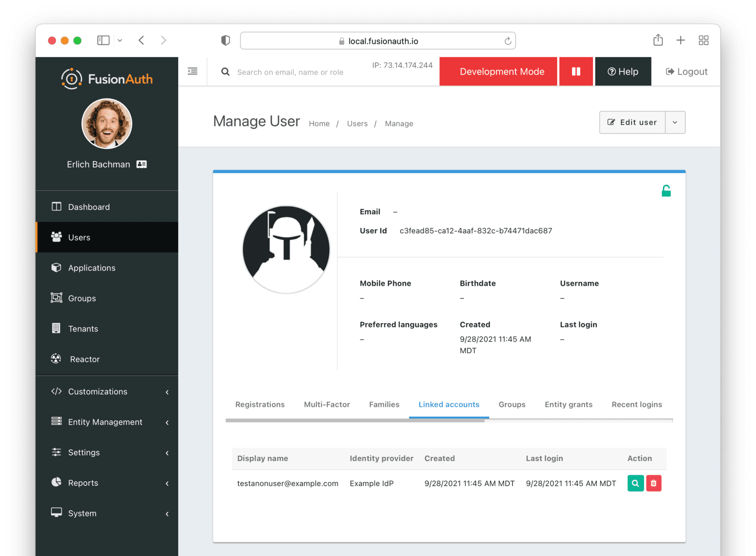The image size is (756, 556).
Task: Open the Reactor panel from sidebar
Action: click(56, 359)
